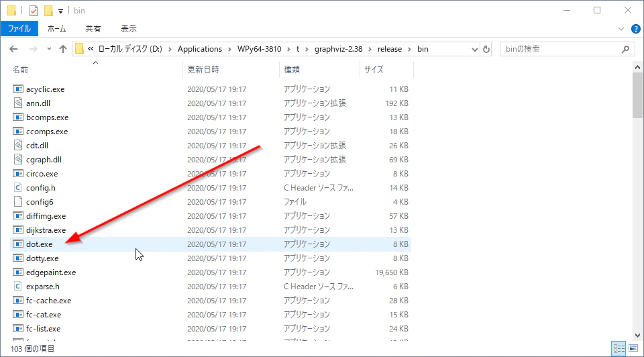The image size is (644, 357).
Task: Click the exparse.h C header icon
Action: point(17,287)
